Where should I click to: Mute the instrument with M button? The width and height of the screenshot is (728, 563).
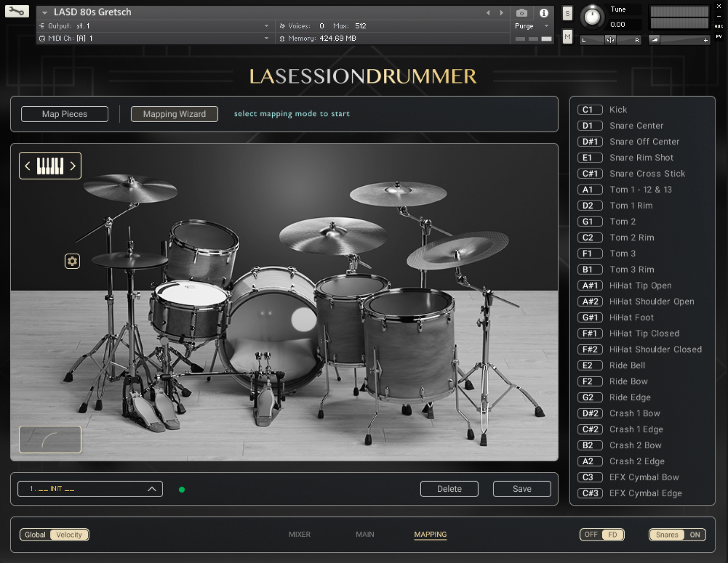pyautogui.click(x=567, y=36)
